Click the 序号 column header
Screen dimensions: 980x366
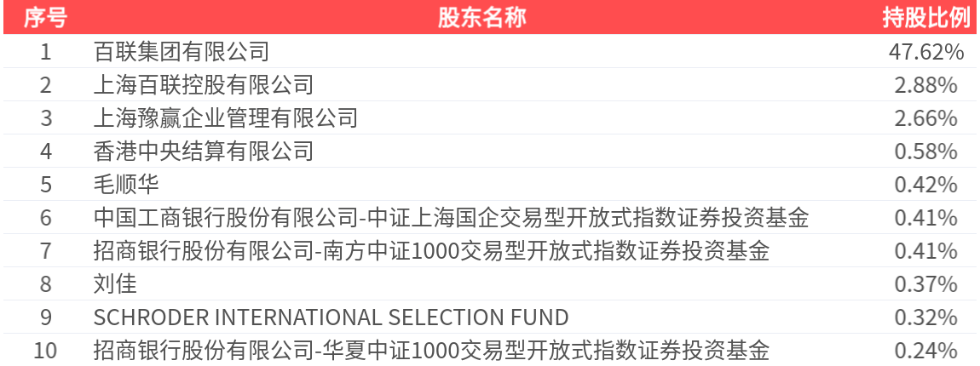click(x=46, y=17)
